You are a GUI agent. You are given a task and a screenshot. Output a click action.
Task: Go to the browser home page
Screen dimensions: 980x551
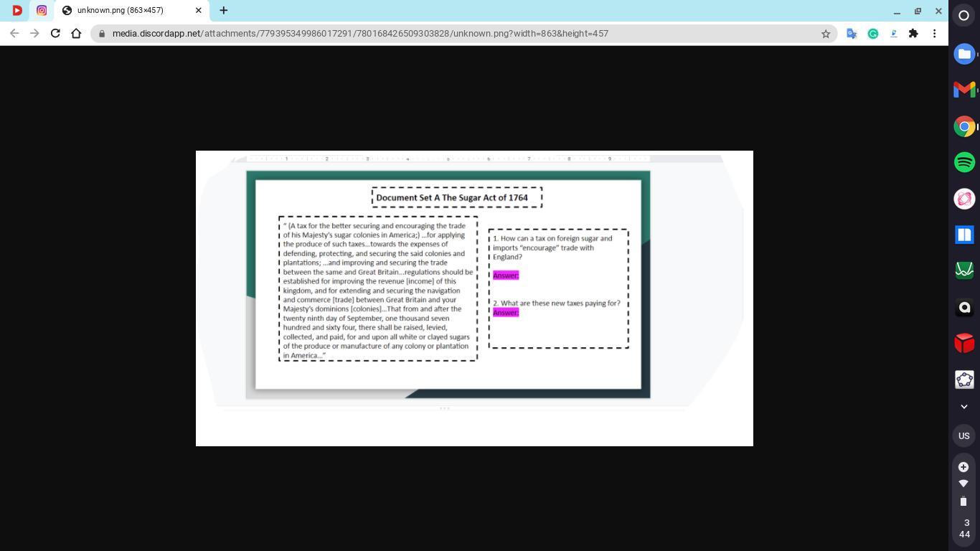[76, 33]
